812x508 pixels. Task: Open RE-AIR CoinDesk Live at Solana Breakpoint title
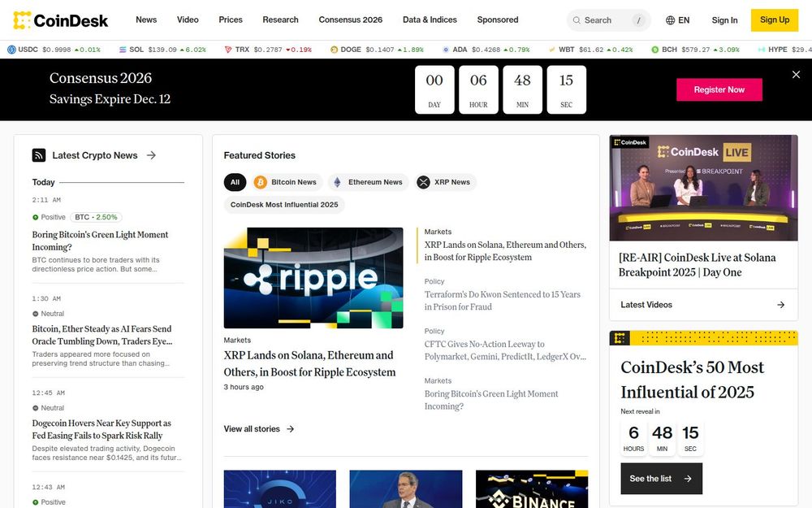pos(697,264)
